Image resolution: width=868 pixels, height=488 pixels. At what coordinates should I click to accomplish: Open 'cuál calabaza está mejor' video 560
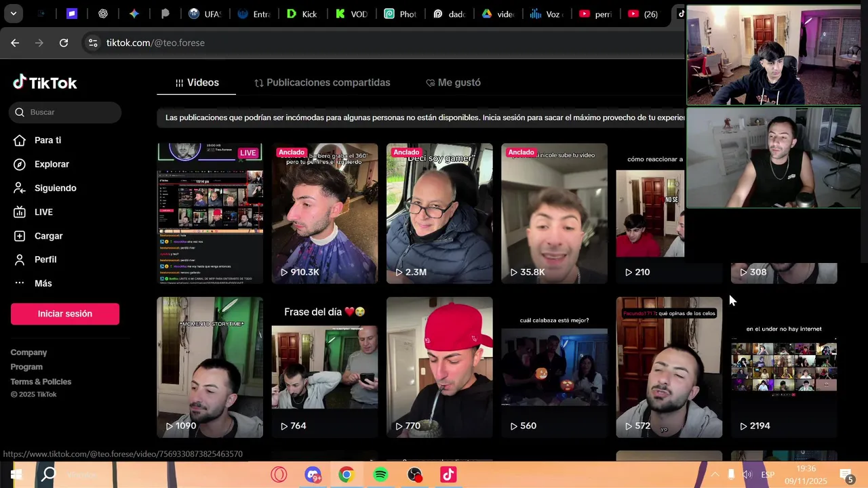554,367
